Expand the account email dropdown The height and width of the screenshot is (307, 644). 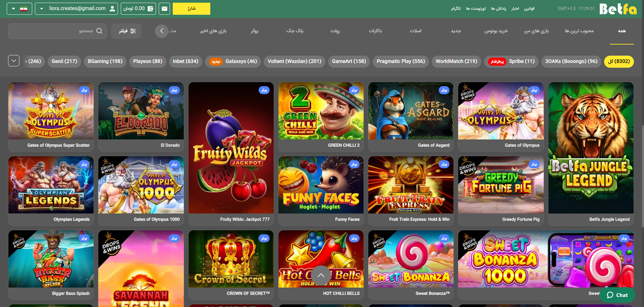(42, 9)
